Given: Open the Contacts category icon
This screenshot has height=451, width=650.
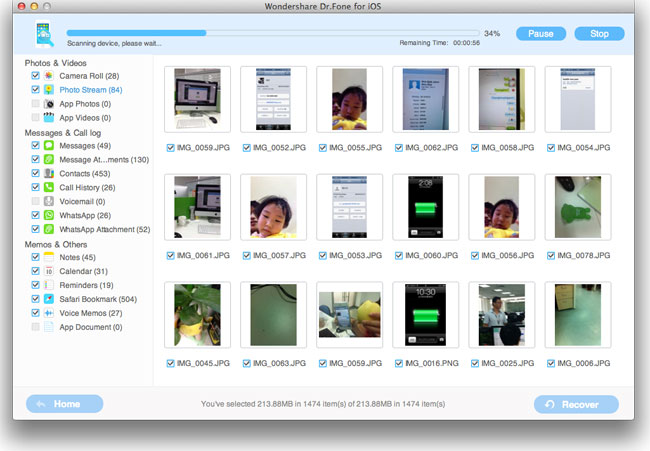Looking at the screenshot, I should [x=49, y=173].
